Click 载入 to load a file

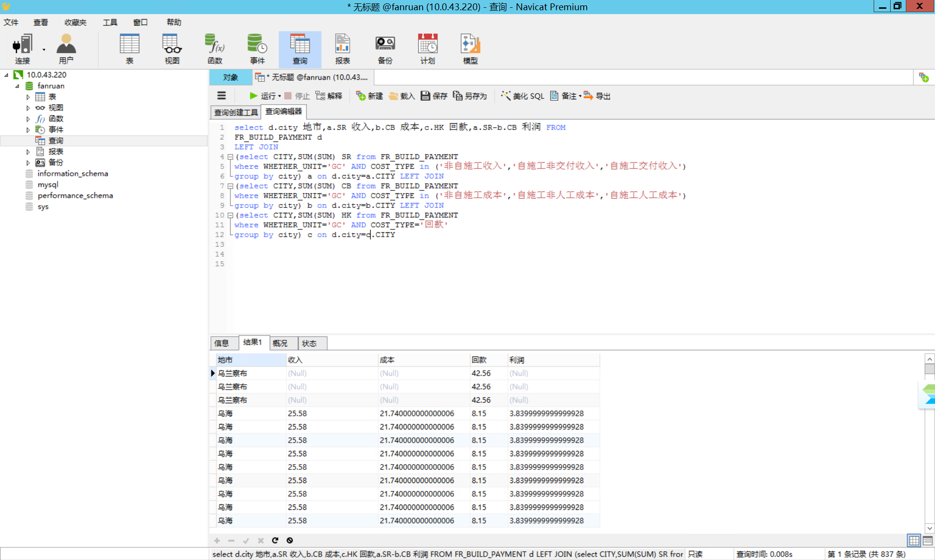[402, 96]
